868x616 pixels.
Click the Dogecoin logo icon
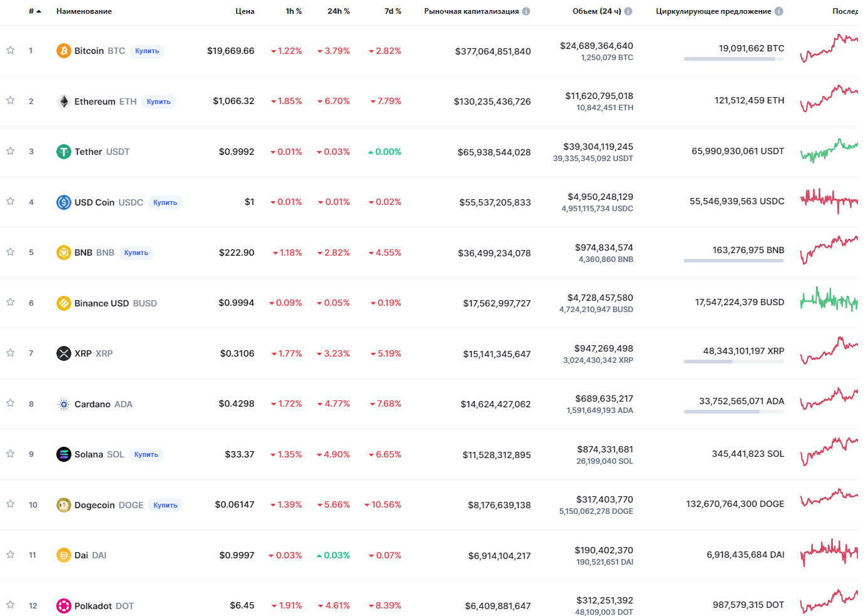(x=64, y=505)
